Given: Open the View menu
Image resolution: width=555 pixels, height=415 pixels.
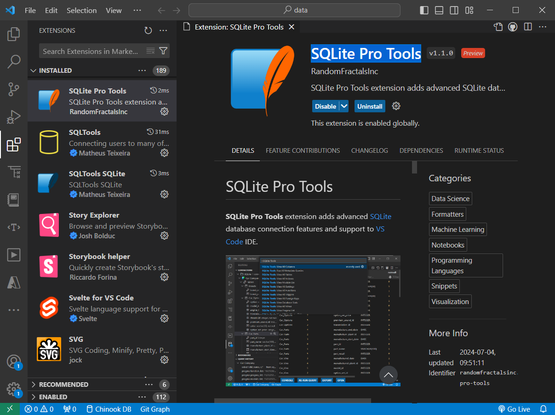Looking at the screenshot, I should point(114,10).
